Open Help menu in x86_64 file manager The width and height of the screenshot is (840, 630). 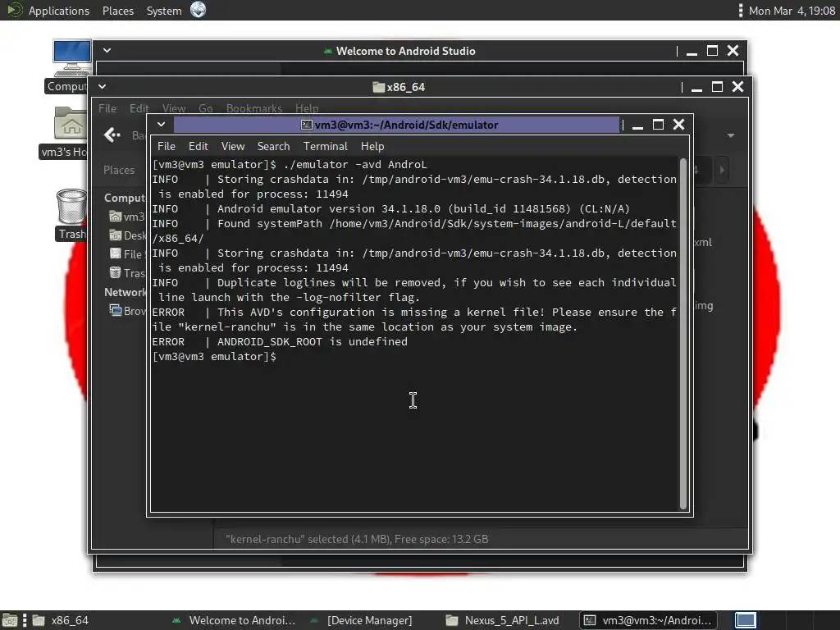click(307, 108)
